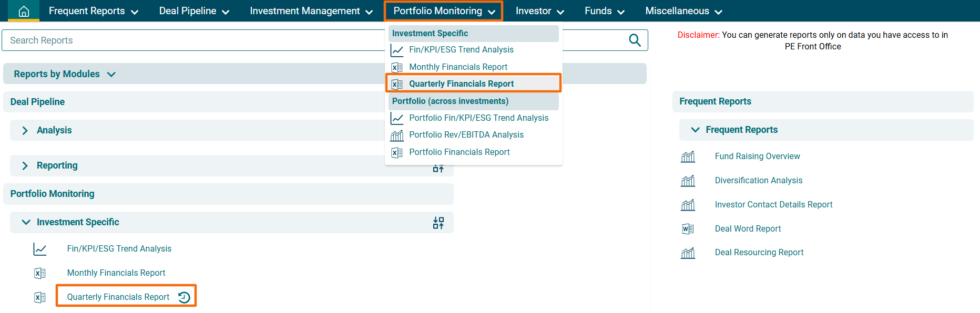Open the Investment Management menu
The height and width of the screenshot is (313, 980).
coord(311,11)
